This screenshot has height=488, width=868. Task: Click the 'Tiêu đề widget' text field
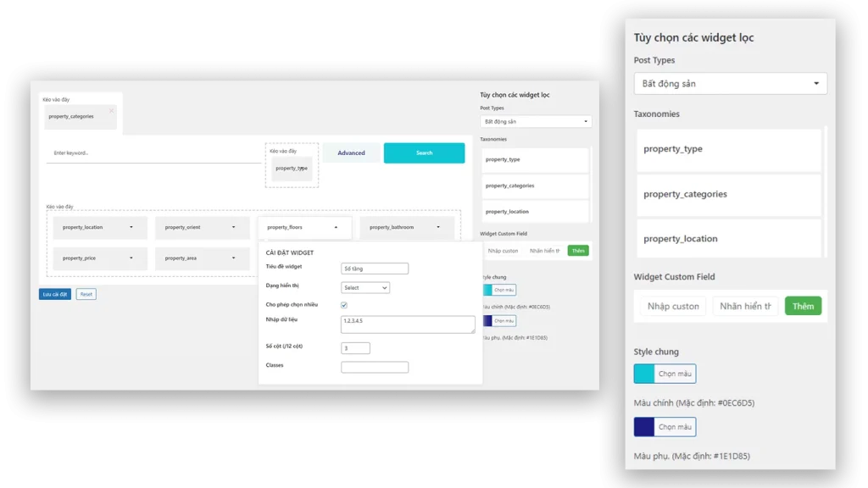375,269
